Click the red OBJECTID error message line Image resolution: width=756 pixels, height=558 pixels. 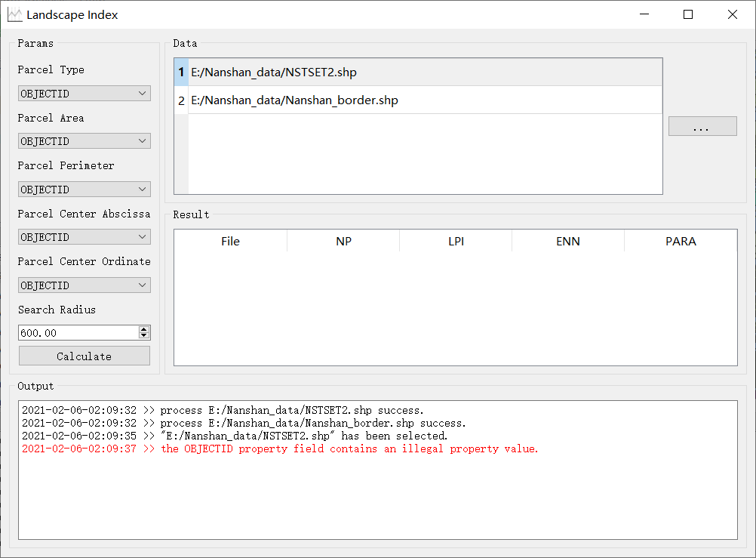point(349,449)
